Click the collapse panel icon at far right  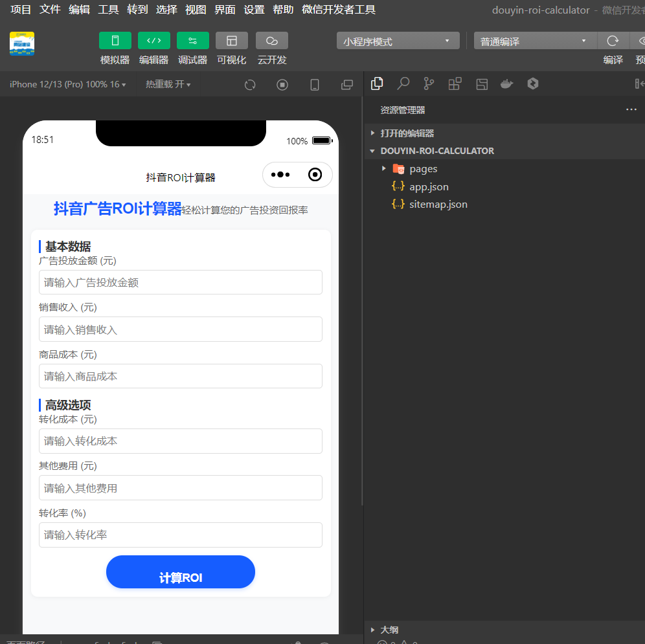640,84
